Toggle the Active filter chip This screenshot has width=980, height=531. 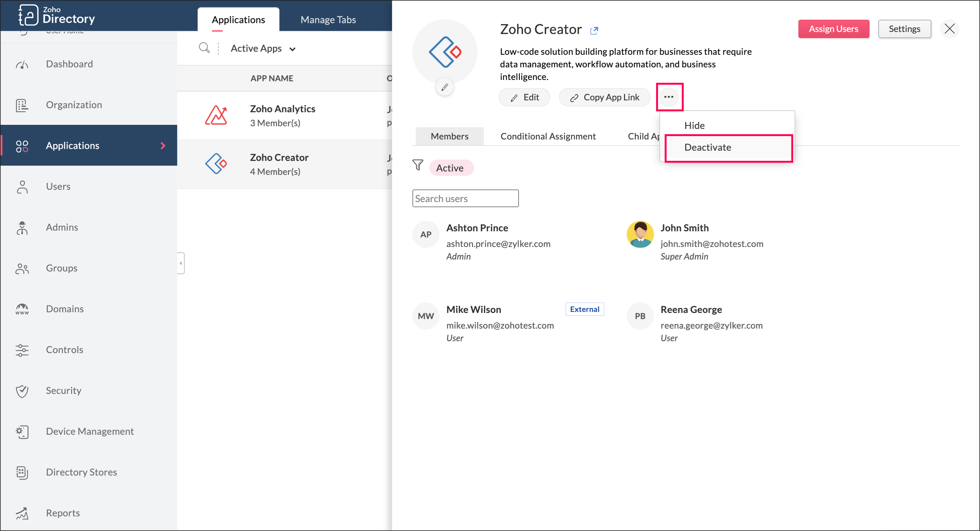pyautogui.click(x=451, y=168)
